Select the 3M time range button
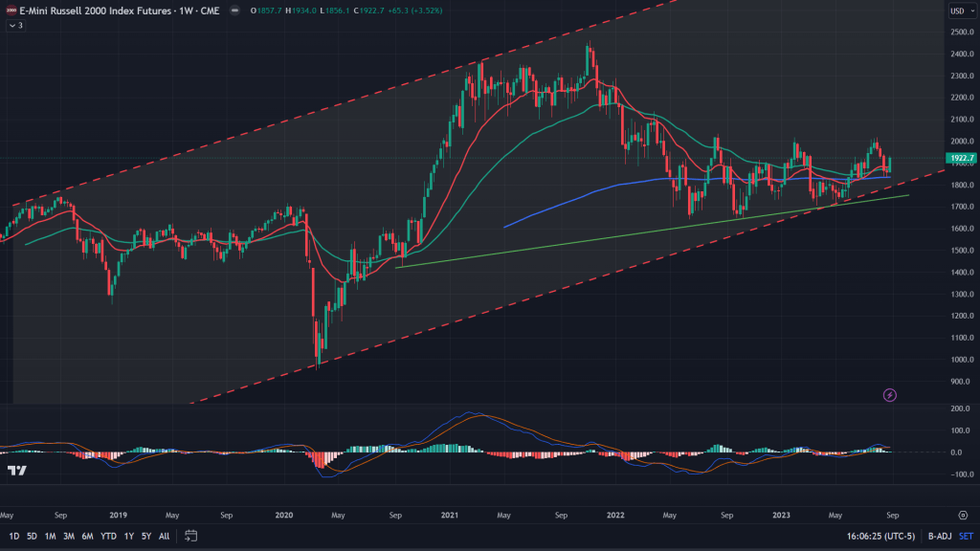 point(68,536)
